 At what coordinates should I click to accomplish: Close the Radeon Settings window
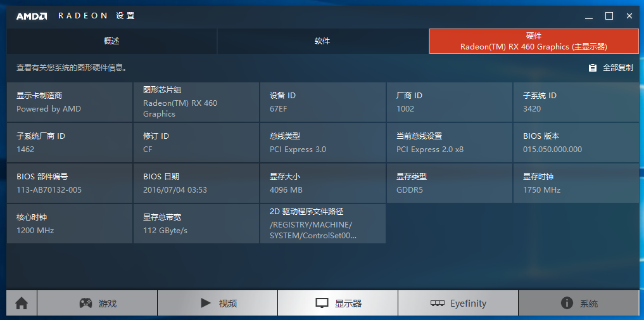[629, 16]
